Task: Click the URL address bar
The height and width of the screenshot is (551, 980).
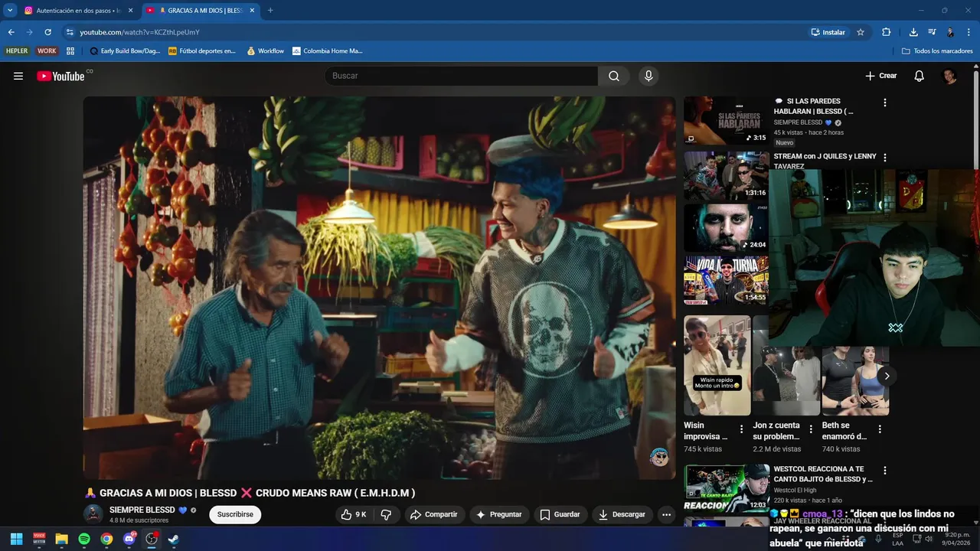Action: click(x=433, y=32)
